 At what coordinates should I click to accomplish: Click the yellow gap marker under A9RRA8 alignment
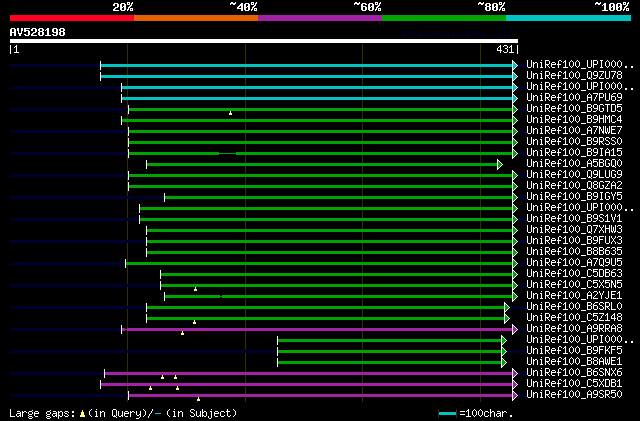click(x=182, y=333)
